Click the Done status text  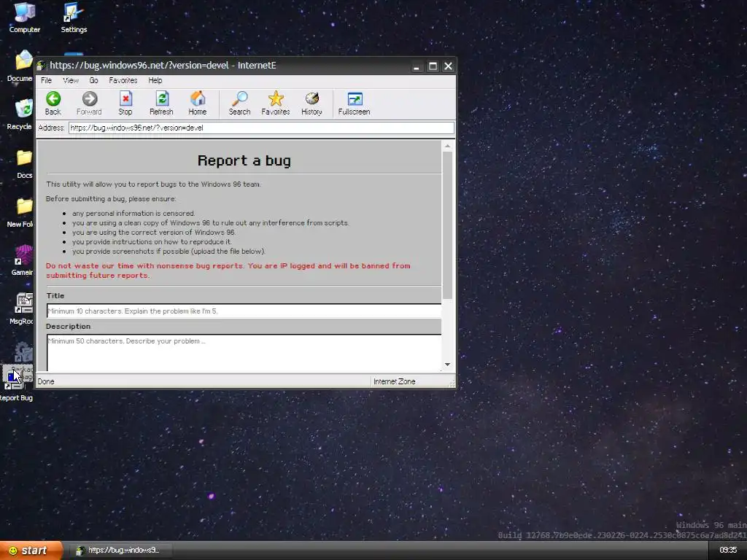46,381
